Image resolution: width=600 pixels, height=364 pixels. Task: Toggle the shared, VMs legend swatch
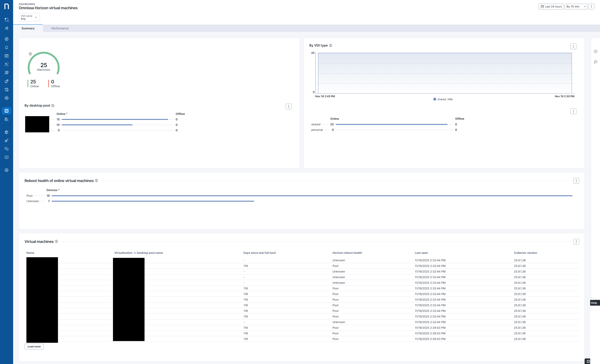[x=435, y=99]
